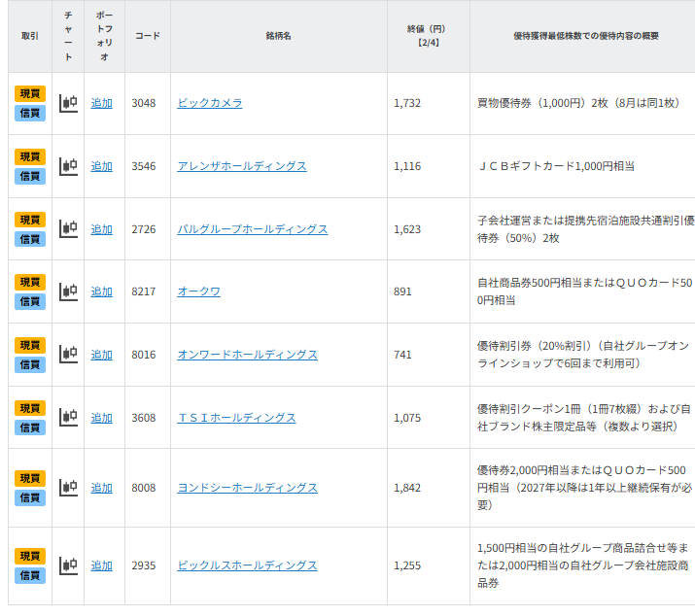The height and width of the screenshot is (616, 695).
Task: Open the オークワ stock link
Action: pyautogui.click(x=199, y=291)
